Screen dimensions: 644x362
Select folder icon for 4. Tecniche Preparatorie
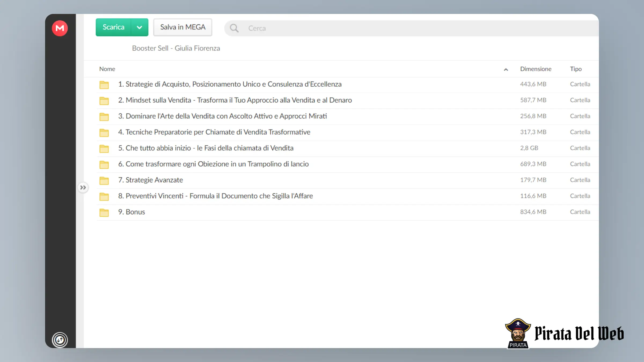click(104, 132)
